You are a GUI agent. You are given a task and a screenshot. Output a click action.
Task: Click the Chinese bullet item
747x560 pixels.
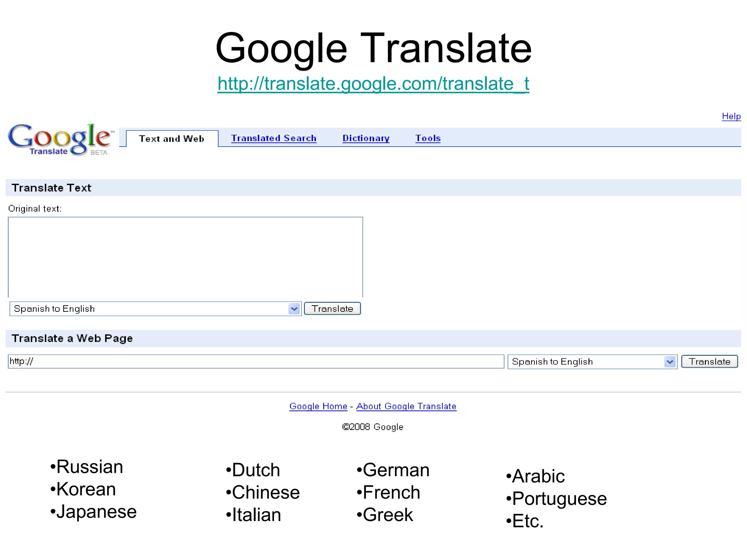click(x=263, y=492)
